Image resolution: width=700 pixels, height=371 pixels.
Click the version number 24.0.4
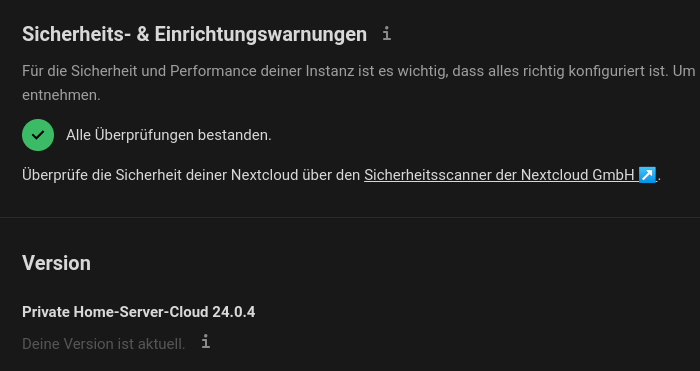click(x=233, y=312)
